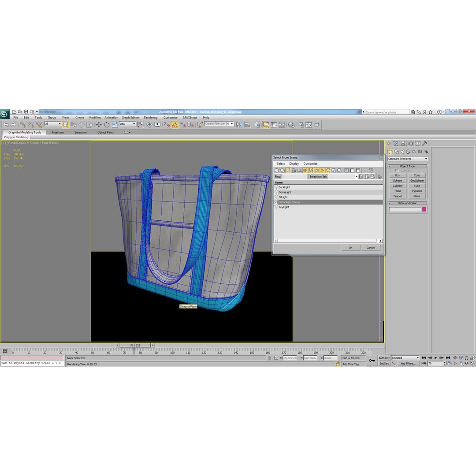The width and height of the screenshot is (476, 476).
Task: Activate the Select and Scale tool
Action: click(115, 125)
